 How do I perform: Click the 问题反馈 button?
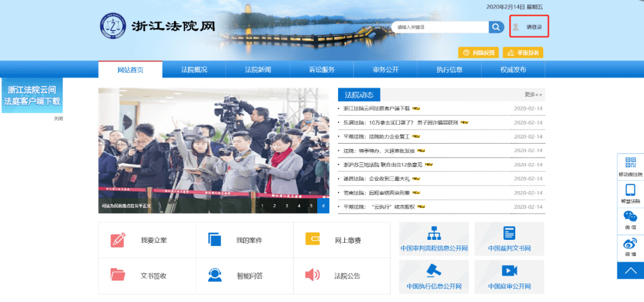(x=478, y=53)
